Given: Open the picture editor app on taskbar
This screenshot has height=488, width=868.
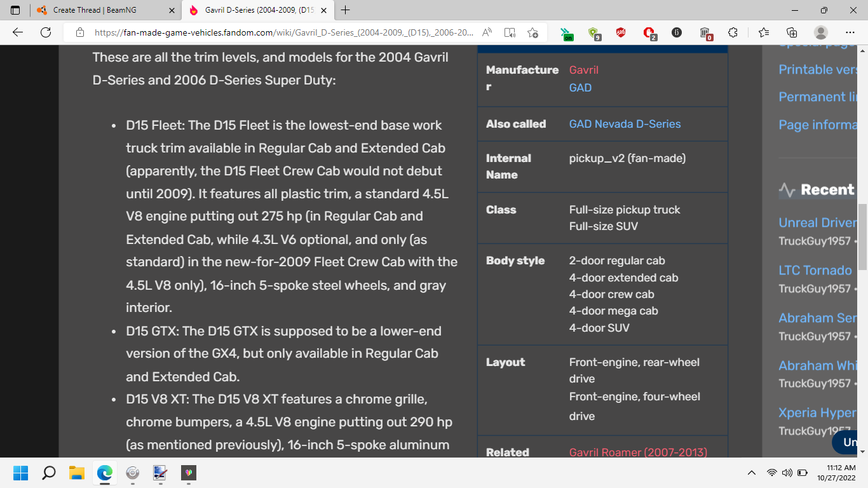Looking at the screenshot, I should coord(160,473).
